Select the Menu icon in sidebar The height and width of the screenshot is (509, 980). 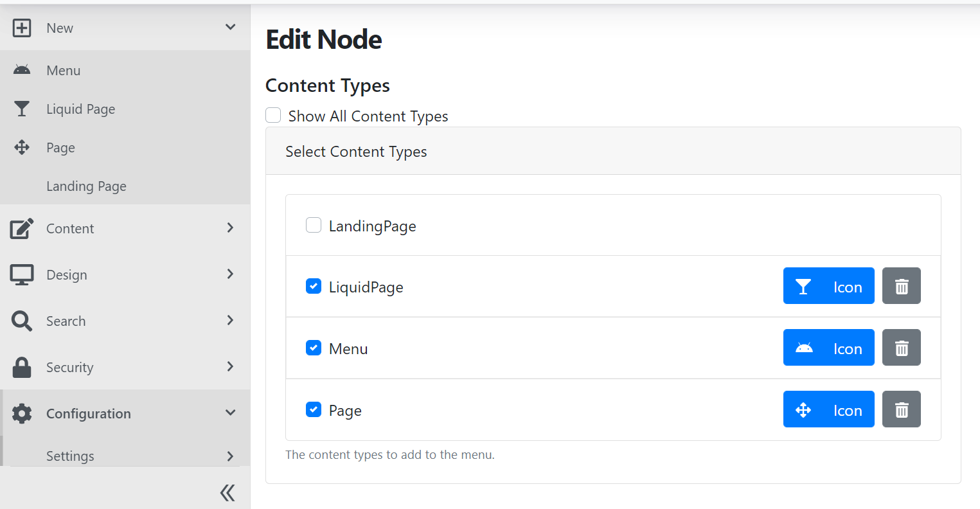pos(22,70)
